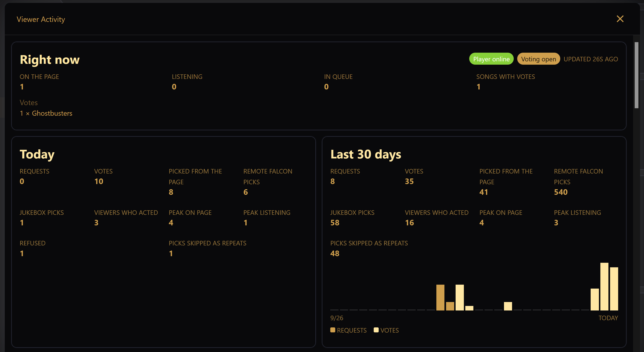The image size is (644, 352).
Task: Click Last 30 days REQUESTS value 8
Action: click(333, 181)
